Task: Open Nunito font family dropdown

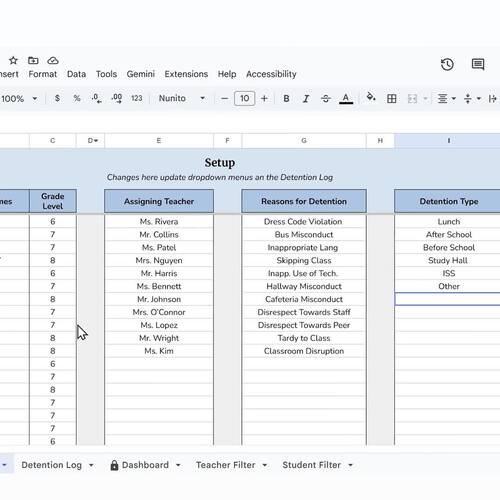Action: 182,98
